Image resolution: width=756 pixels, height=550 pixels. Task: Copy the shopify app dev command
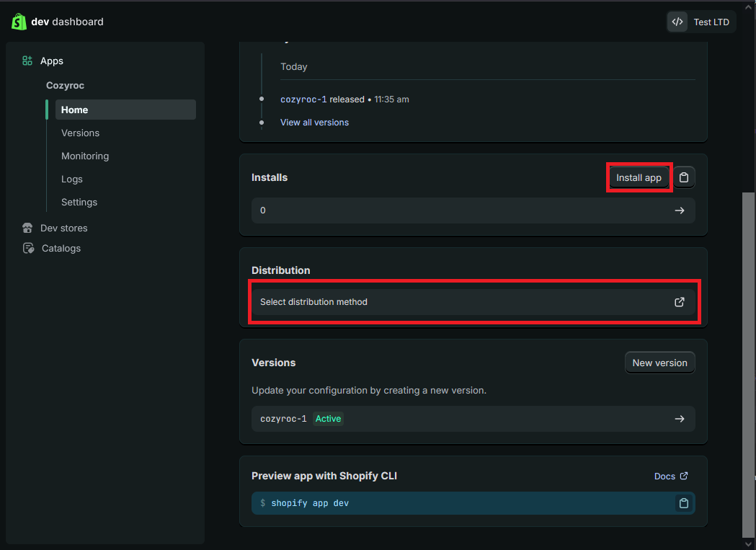(x=684, y=503)
